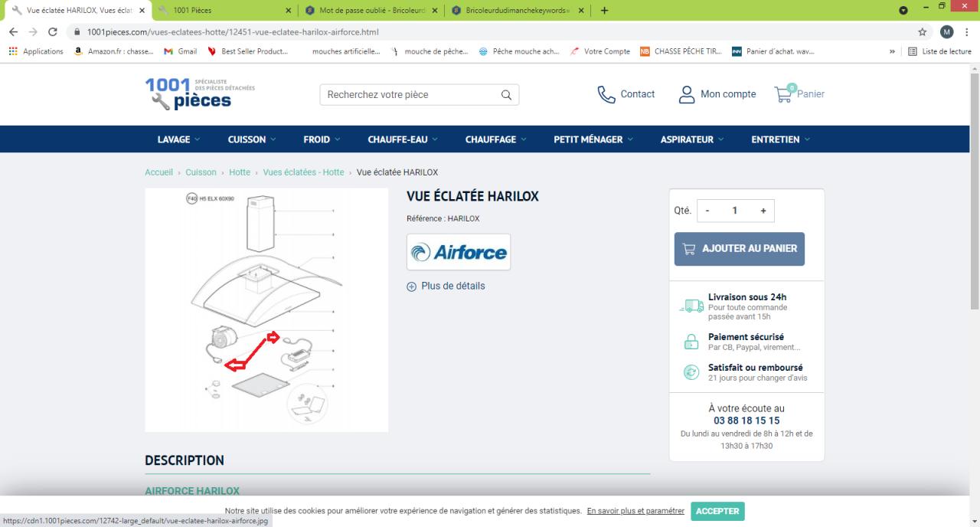The height and width of the screenshot is (527, 980).
Task: Click the Chrome forward arrow
Action: [x=33, y=32]
